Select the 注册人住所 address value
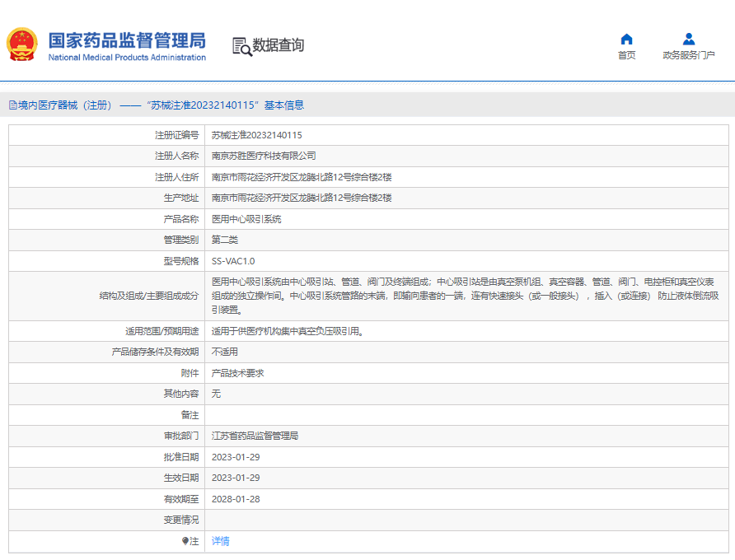This screenshot has width=735, height=560. pos(302,177)
